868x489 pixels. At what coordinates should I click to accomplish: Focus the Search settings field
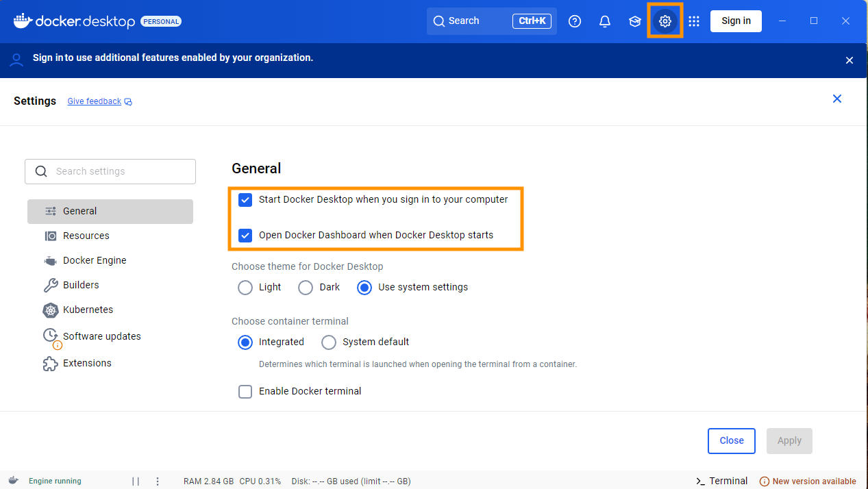pos(110,172)
